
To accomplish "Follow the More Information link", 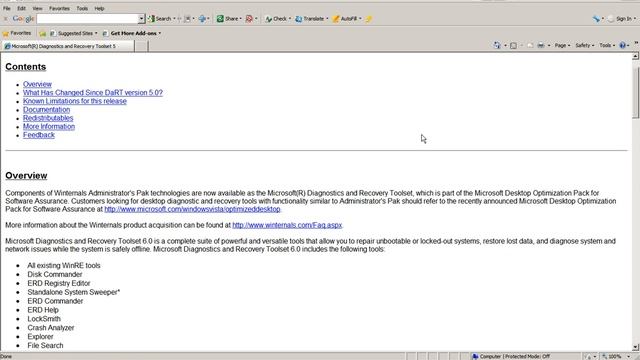I will [x=49, y=127].
